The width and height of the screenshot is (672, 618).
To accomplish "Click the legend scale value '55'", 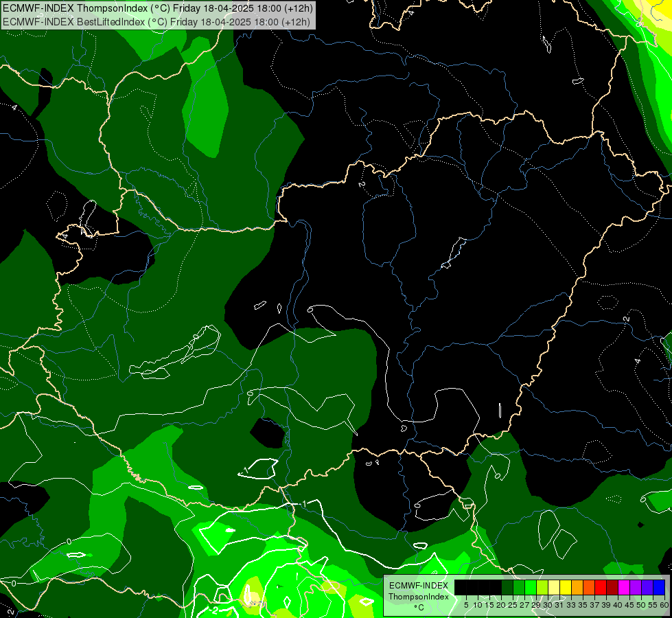I will (653, 605).
